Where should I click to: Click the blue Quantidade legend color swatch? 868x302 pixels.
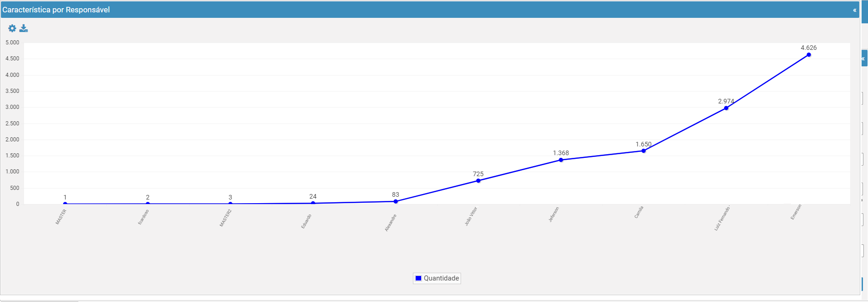(418, 278)
